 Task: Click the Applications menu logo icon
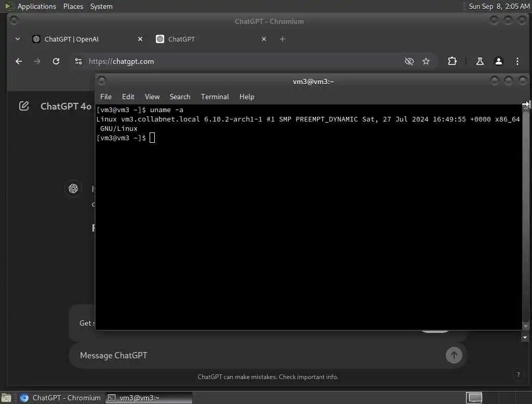pyautogui.click(x=10, y=6)
